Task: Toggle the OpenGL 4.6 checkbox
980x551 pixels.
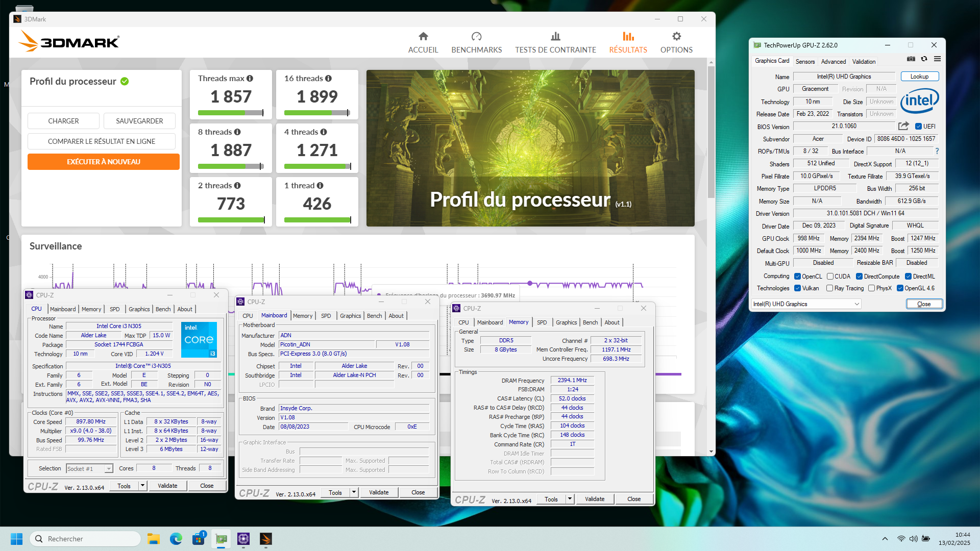Action: point(900,288)
